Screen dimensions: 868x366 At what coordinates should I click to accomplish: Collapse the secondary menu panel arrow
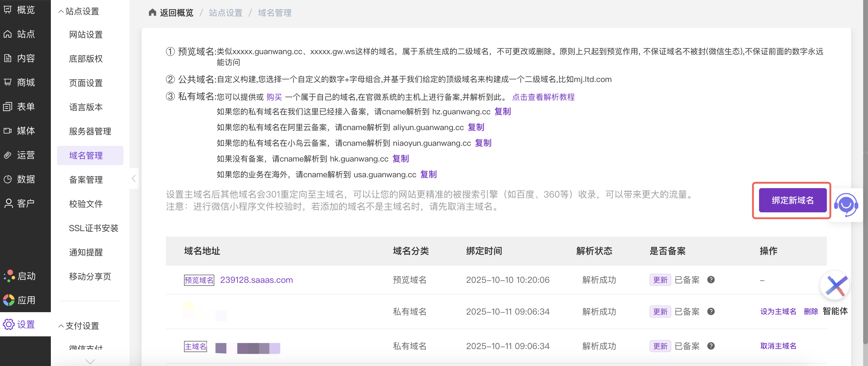pyautogui.click(x=134, y=178)
